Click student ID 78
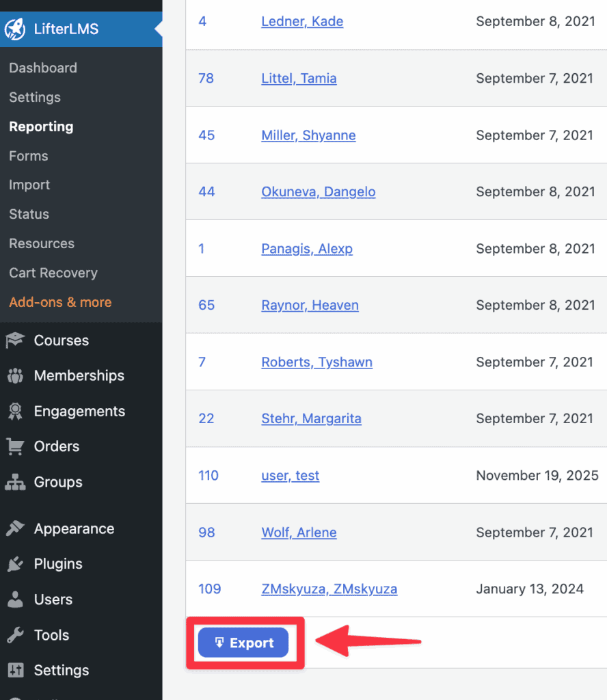The image size is (607, 700). [206, 78]
